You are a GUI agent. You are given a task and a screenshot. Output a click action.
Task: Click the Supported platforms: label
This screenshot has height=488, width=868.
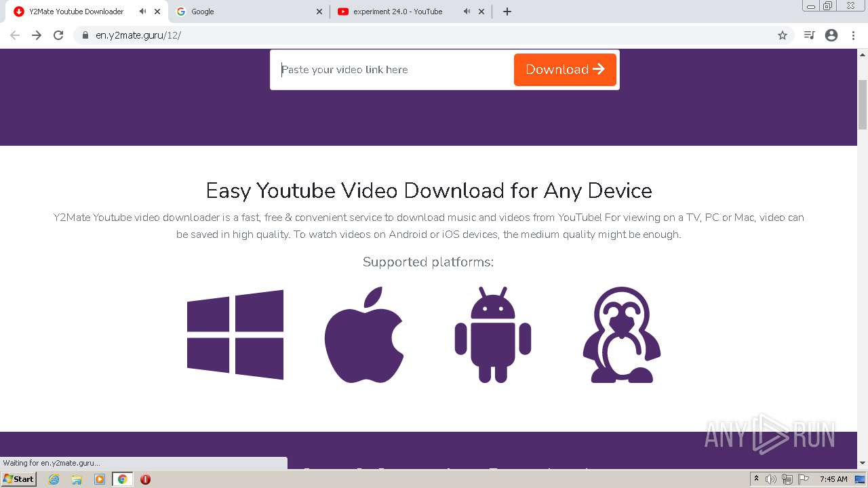click(428, 262)
